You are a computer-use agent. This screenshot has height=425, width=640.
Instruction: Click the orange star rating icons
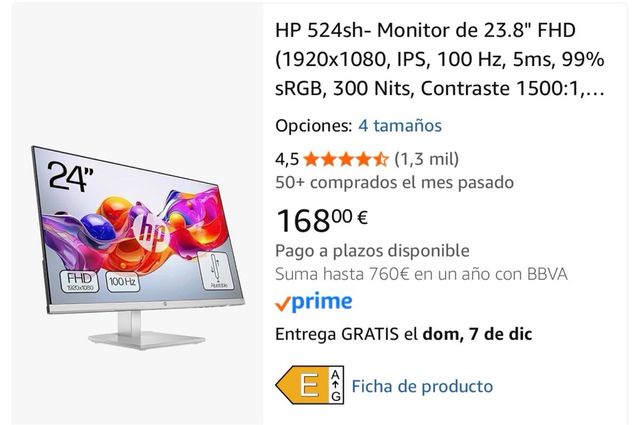coord(346,159)
